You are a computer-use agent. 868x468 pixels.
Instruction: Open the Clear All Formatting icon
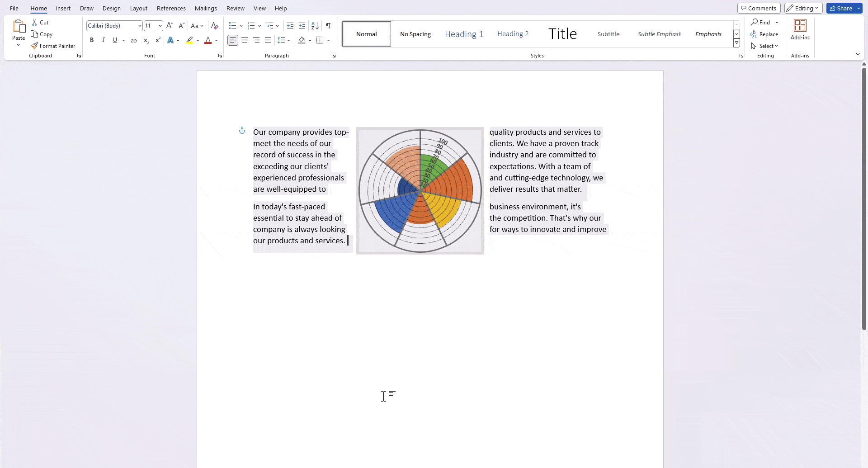pos(214,26)
